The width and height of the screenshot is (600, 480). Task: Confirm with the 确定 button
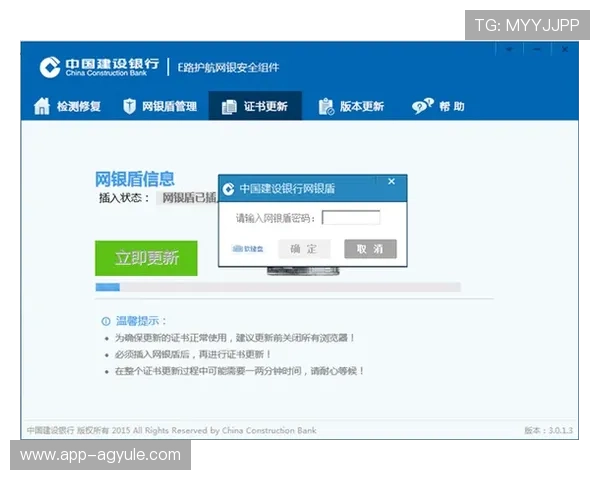(304, 249)
